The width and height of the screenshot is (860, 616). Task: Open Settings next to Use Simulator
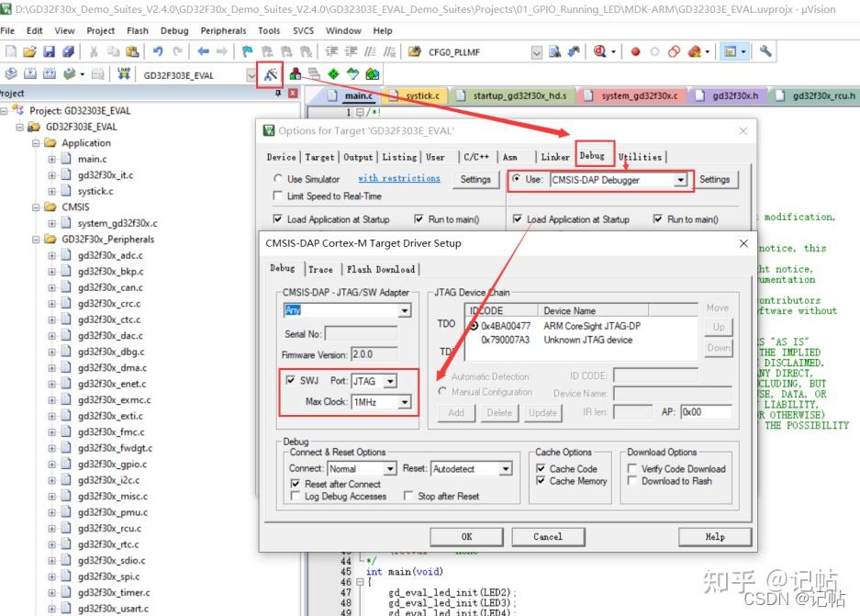pos(475,179)
